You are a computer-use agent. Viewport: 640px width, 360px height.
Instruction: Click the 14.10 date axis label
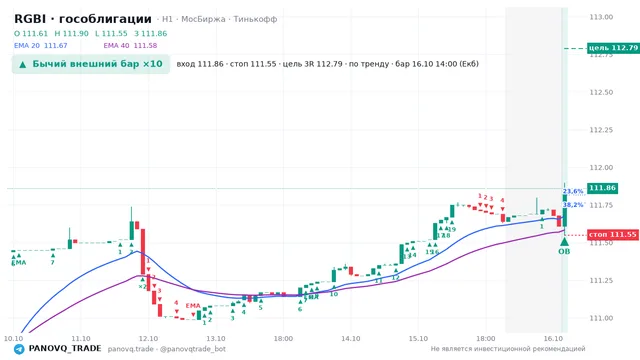click(351, 339)
